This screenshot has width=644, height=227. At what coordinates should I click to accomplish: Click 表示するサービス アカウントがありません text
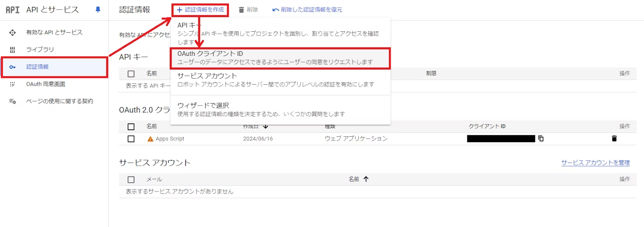click(179, 191)
